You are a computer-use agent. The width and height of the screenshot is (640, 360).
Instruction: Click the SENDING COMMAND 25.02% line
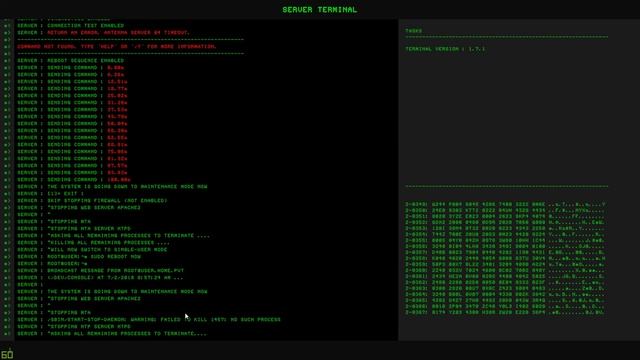pyautogui.click(x=72, y=96)
